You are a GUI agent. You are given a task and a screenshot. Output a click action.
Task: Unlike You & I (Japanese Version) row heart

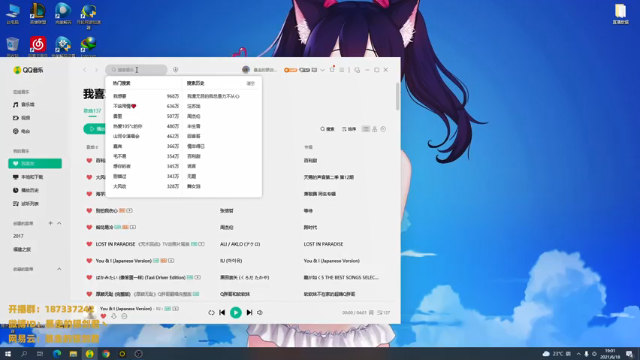point(89,261)
